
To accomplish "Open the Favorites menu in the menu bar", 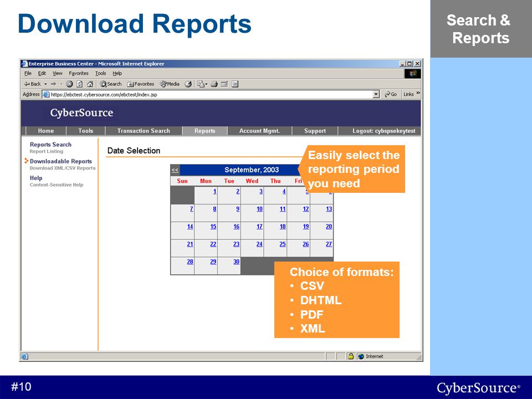I will point(78,73).
